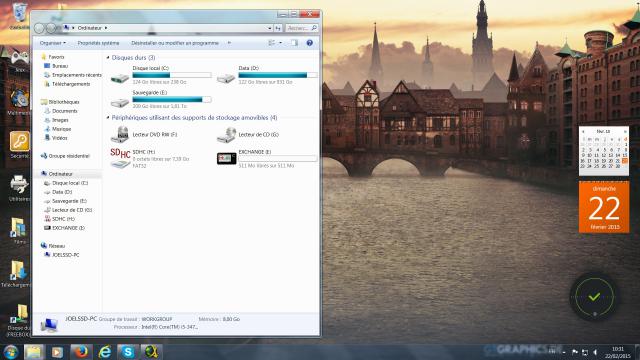
Task: Click the Rechercher search field
Action: point(301,28)
